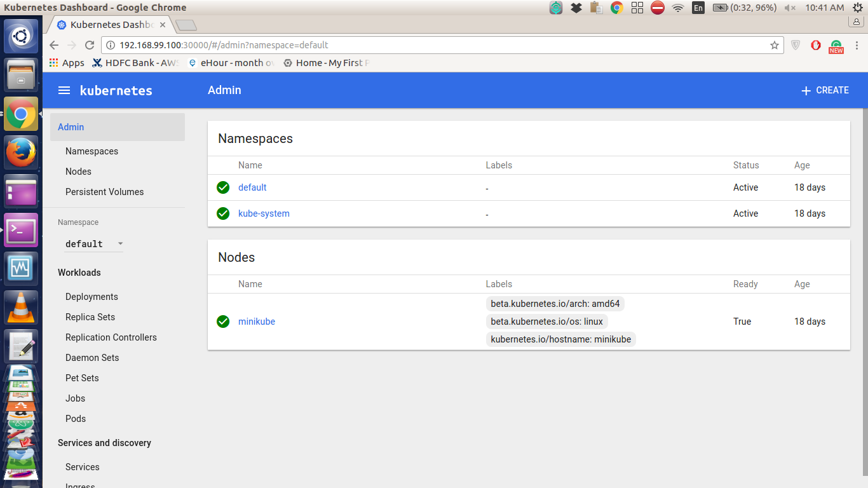
Task: Open Terminal from the launcher
Action: tap(21, 230)
